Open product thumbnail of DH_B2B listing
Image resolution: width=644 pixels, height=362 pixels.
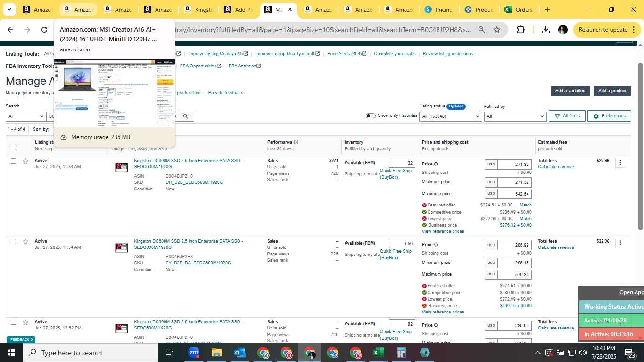pyautogui.click(x=122, y=167)
